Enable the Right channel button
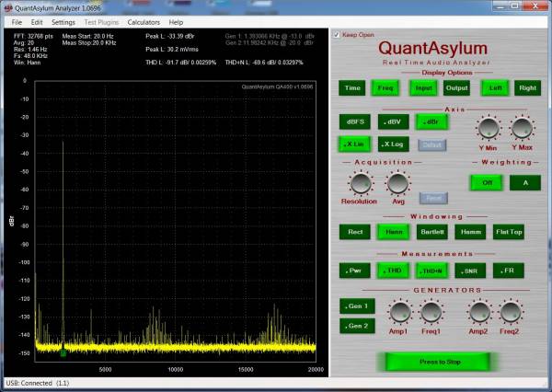 [527, 88]
